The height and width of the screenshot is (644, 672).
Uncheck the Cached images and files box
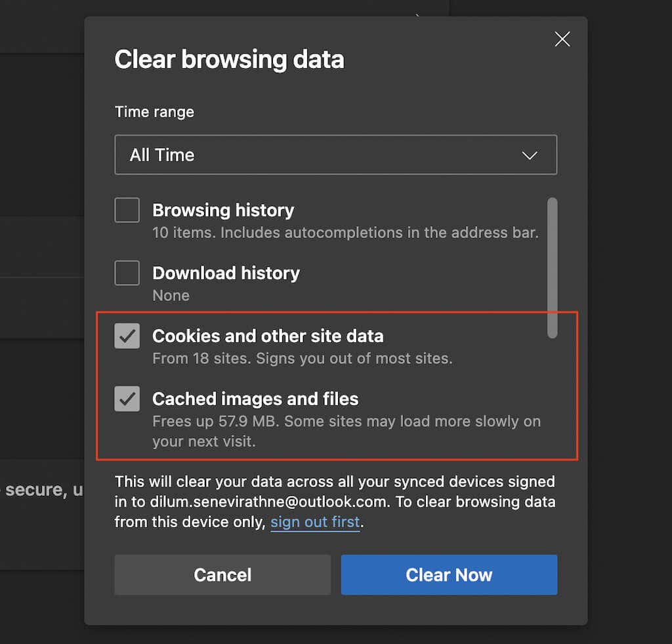[127, 399]
